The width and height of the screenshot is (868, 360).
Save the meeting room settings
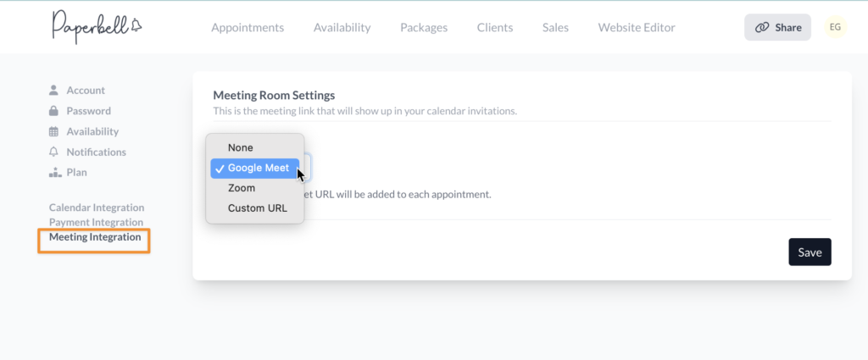click(810, 252)
